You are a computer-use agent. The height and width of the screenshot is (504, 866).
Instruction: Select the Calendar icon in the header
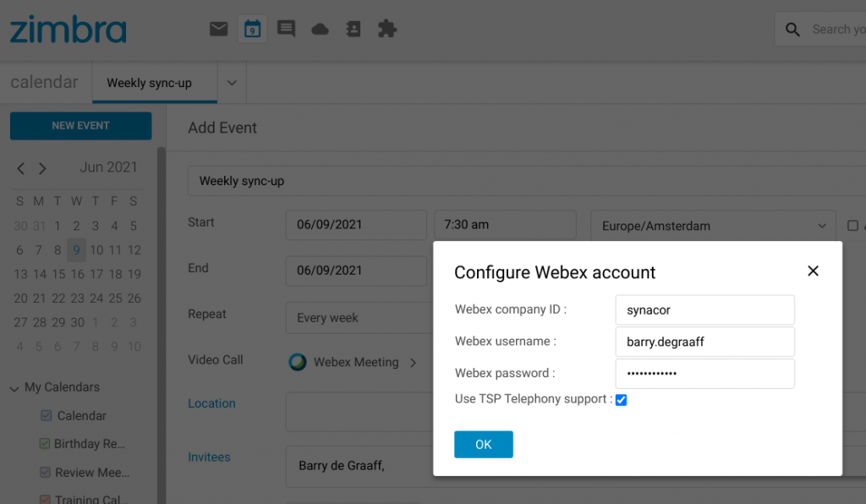click(251, 28)
